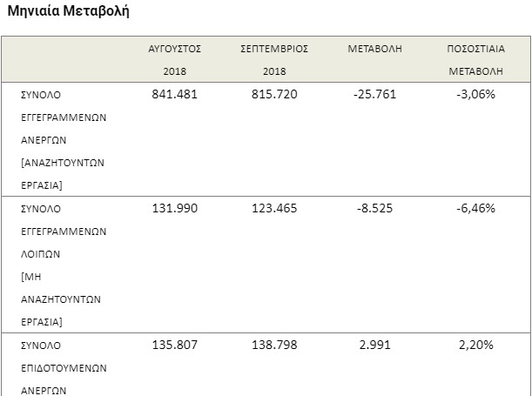Select the 135.807 cell value
This screenshot has height=396, width=532.
click(175, 345)
